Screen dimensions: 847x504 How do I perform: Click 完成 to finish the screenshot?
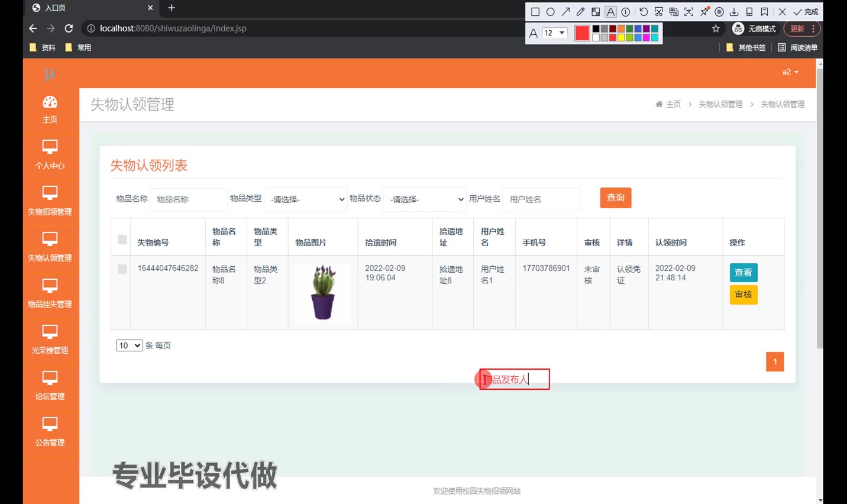click(x=806, y=12)
